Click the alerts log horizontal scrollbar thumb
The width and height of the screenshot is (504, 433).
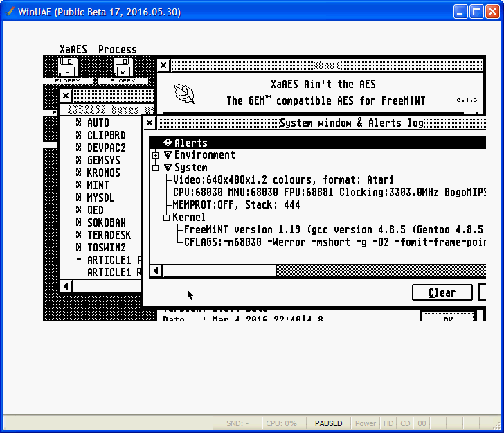point(220,271)
